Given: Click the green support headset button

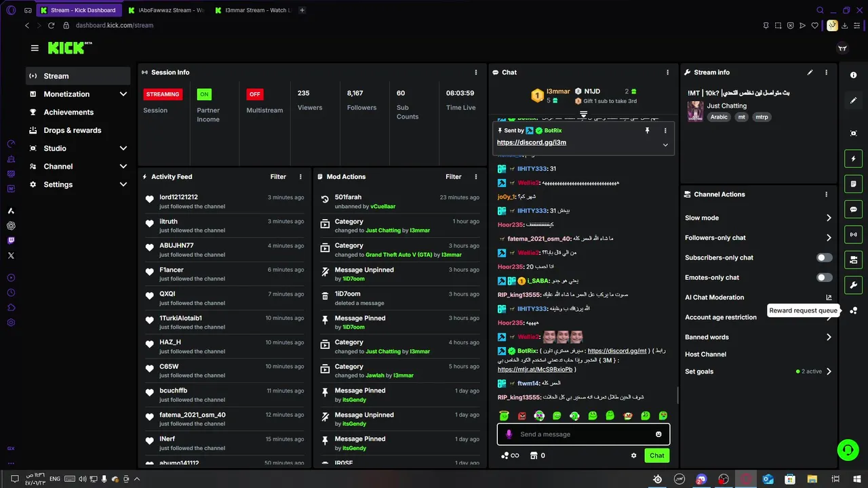Looking at the screenshot, I should pyautogui.click(x=847, y=449).
